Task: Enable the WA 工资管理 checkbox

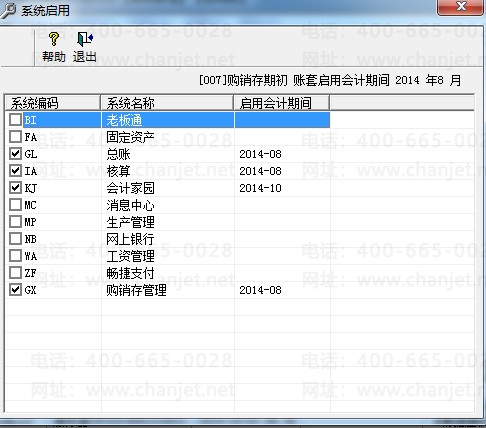Action: point(15,256)
